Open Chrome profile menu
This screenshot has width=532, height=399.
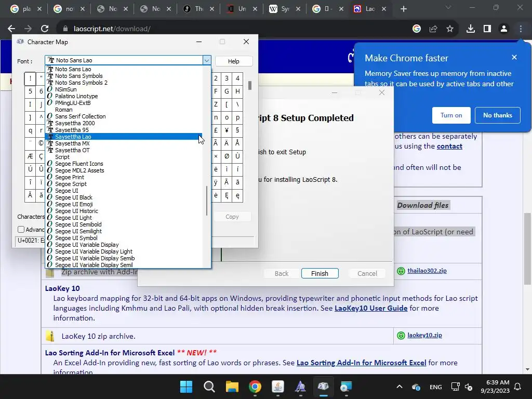point(504,29)
